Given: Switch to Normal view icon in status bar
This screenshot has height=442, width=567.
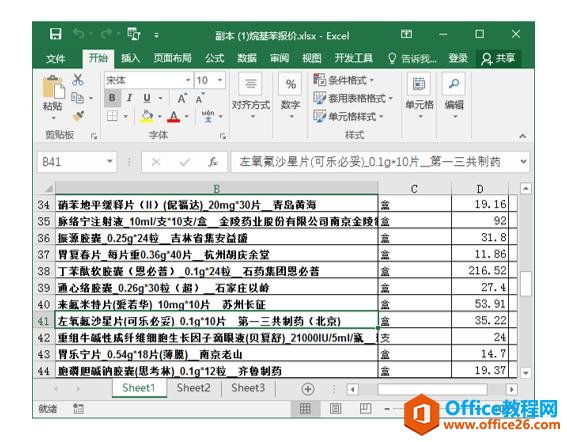Looking at the screenshot, I should [x=305, y=409].
